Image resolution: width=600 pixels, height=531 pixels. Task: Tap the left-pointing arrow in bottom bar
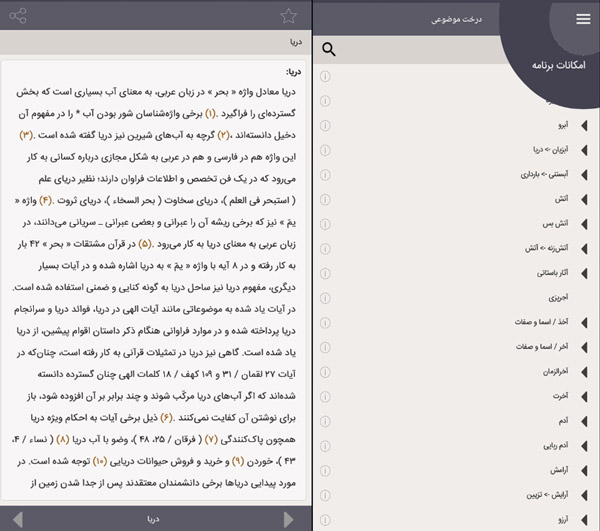pos(18,519)
